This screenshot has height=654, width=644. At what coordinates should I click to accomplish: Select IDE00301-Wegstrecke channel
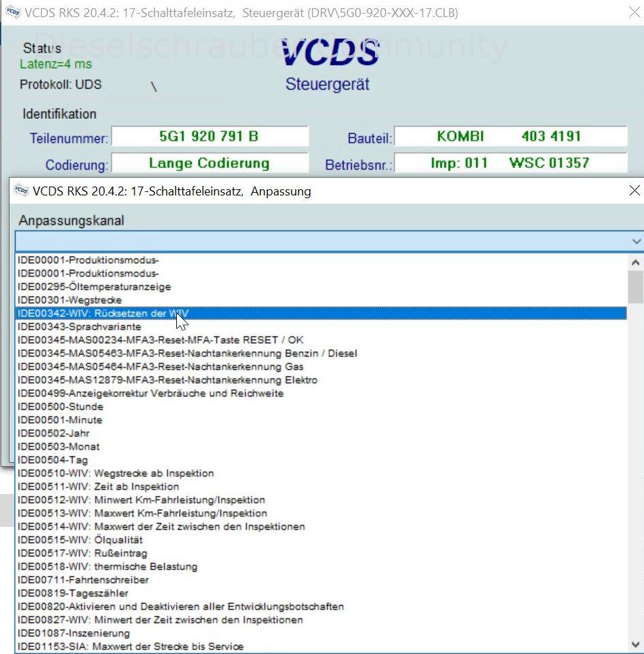point(321,300)
